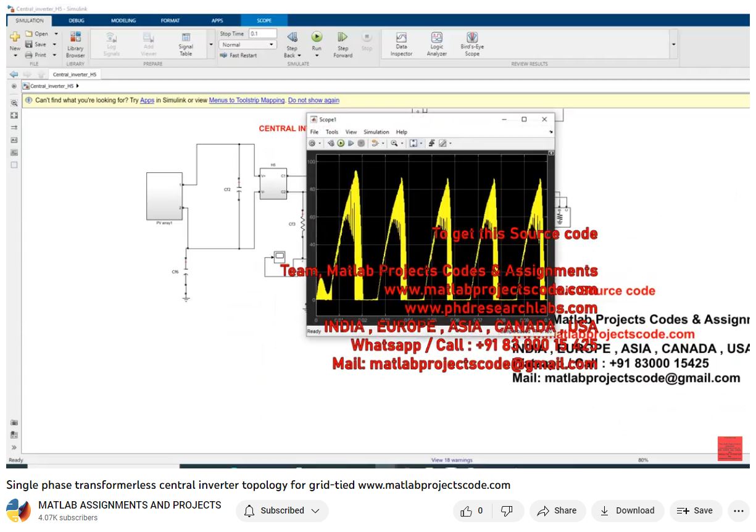Image resolution: width=756 pixels, height=532 pixels.
Task: Open the dropdown arrow next to Print
Action: click(55, 55)
